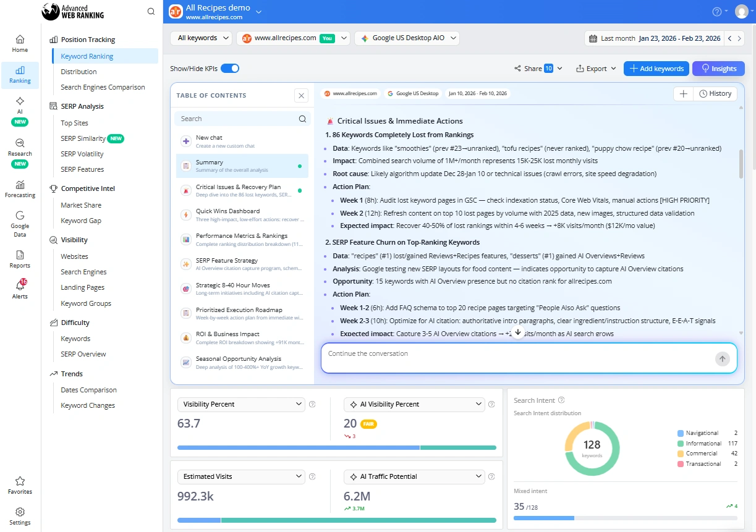This screenshot has width=756, height=532.
Task: Click the Table of Contents search field
Action: click(242, 119)
